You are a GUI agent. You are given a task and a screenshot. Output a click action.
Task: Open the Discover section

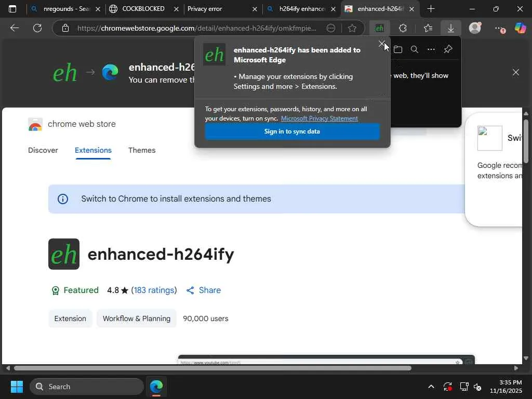43,150
